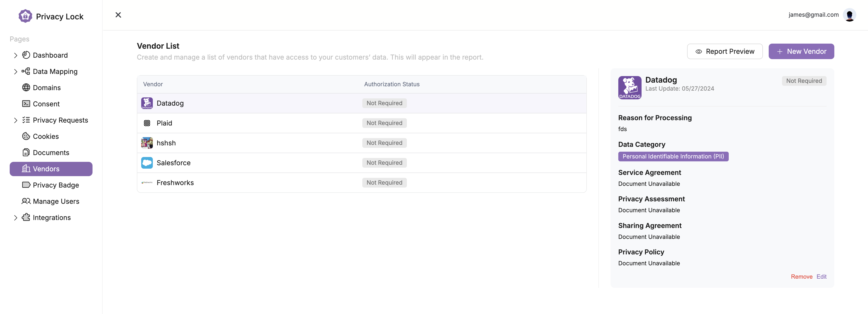Click the Data Mapping hierarchy icon

tap(26, 71)
